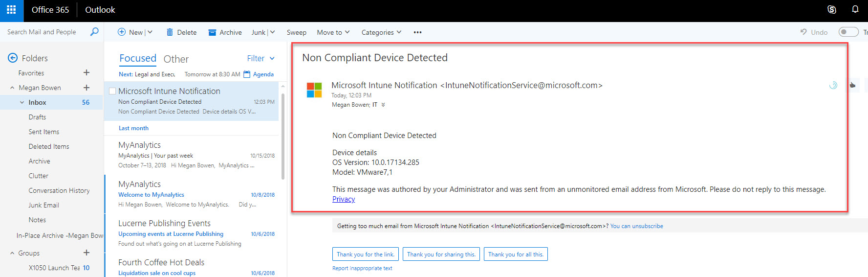Click the Undo arrow icon
This screenshot has height=277, width=868.
803,32
